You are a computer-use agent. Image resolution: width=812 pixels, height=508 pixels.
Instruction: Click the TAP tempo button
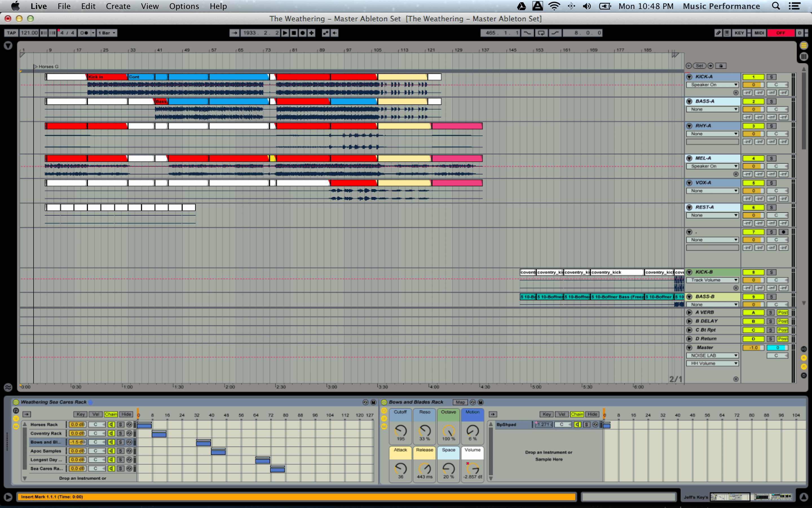pos(11,32)
